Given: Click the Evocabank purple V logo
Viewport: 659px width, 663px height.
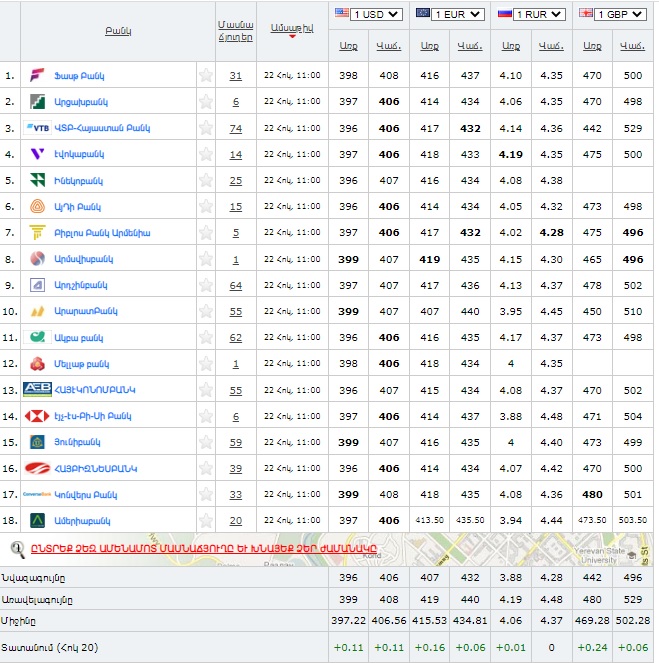Looking at the screenshot, I should pyautogui.click(x=37, y=154).
